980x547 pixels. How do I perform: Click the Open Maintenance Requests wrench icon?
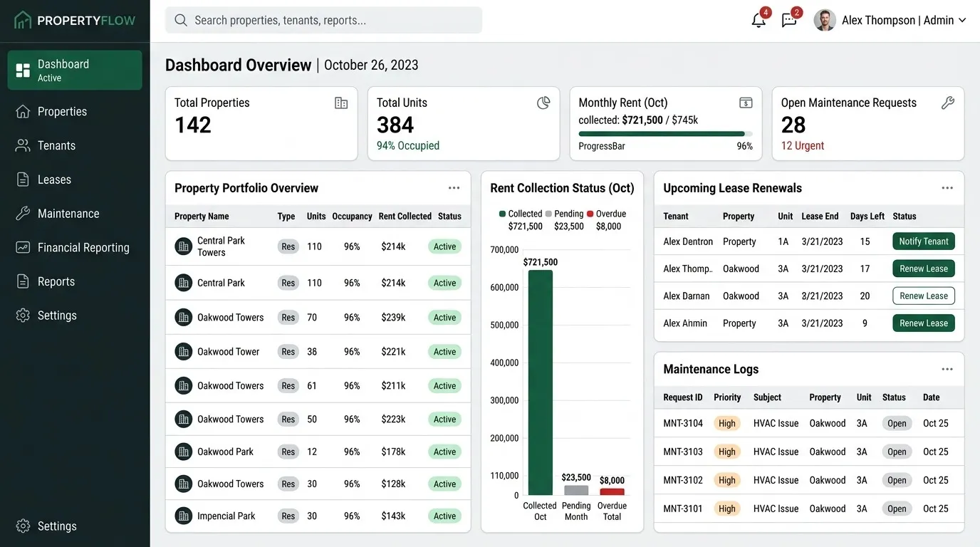click(x=947, y=103)
